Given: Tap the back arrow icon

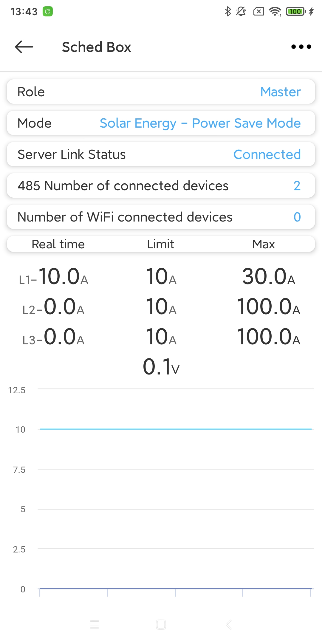Looking at the screenshot, I should pos(24,47).
